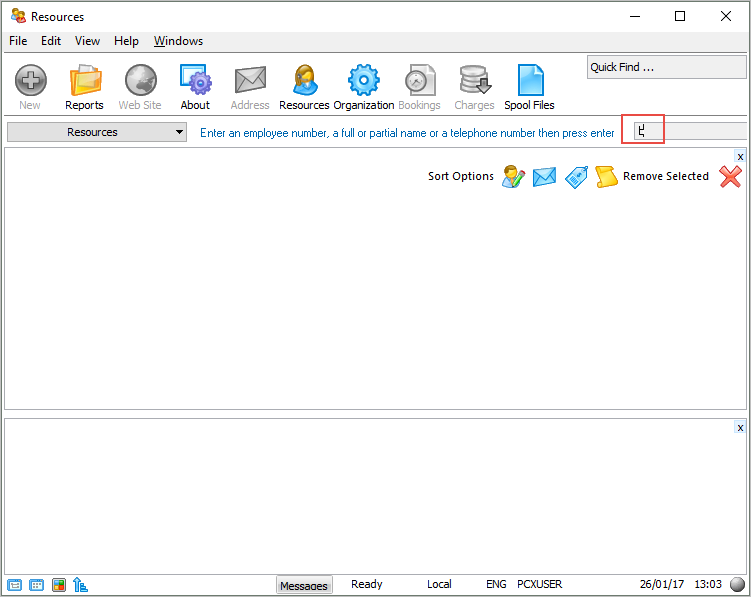This screenshot has width=751, height=597.
Task: Click the Sort Options label
Action: pos(461,176)
